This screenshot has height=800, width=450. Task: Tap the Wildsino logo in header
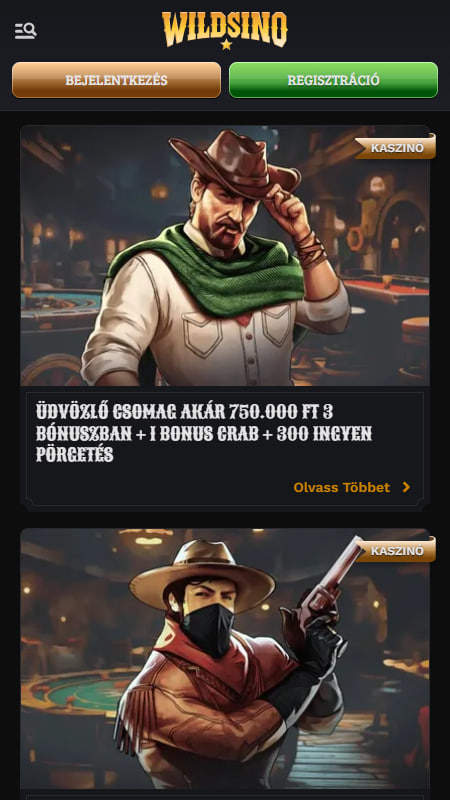224,31
